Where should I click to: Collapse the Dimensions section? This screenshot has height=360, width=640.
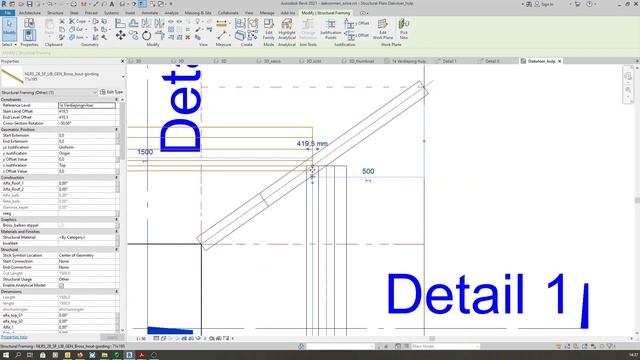116,291
